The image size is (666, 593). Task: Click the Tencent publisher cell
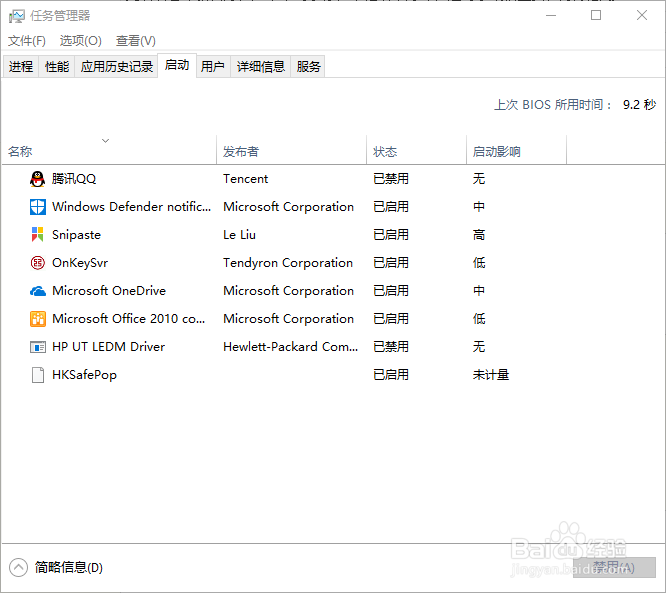coord(246,179)
